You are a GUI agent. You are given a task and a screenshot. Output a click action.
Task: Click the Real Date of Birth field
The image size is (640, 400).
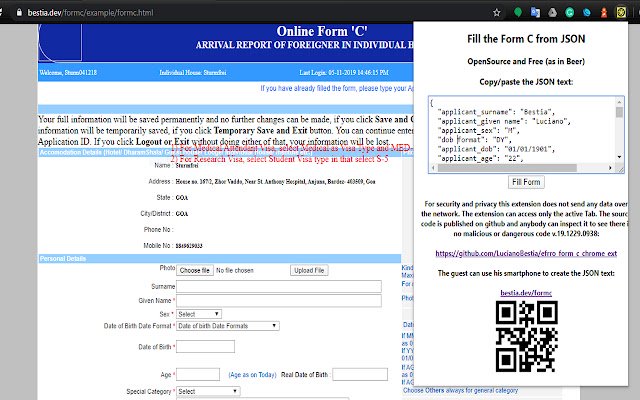pos(360,374)
